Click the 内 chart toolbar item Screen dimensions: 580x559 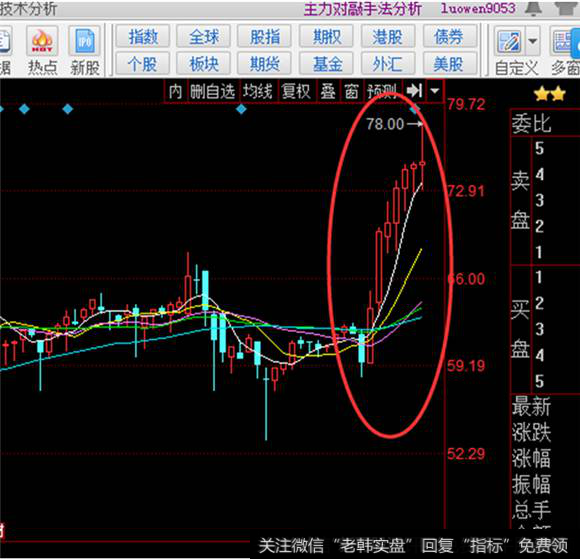[176, 91]
